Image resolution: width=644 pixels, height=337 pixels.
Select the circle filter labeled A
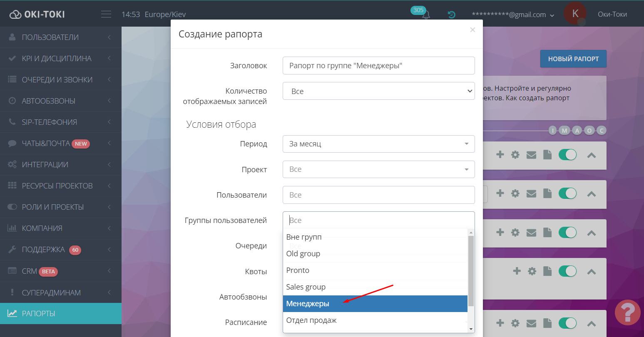[577, 131]
